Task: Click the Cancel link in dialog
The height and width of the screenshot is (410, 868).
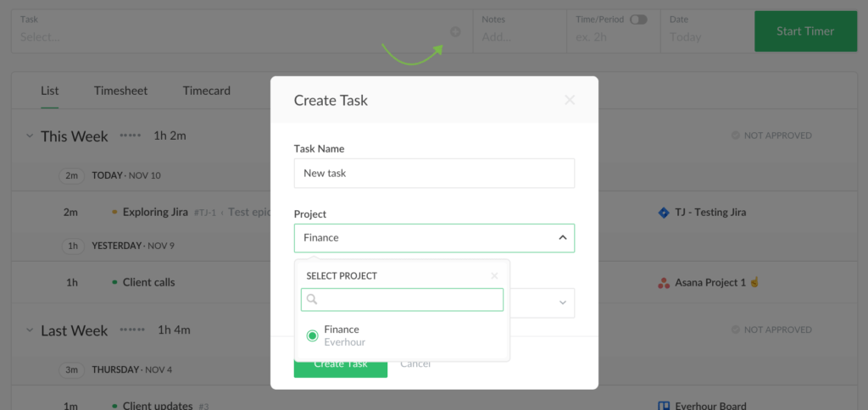Action: [x=415, y=363]
